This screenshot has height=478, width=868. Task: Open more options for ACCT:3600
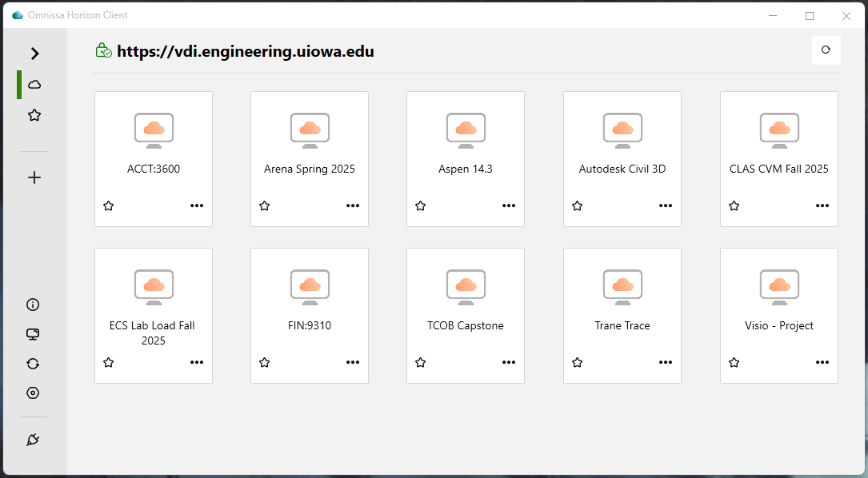tap(197, 205)
